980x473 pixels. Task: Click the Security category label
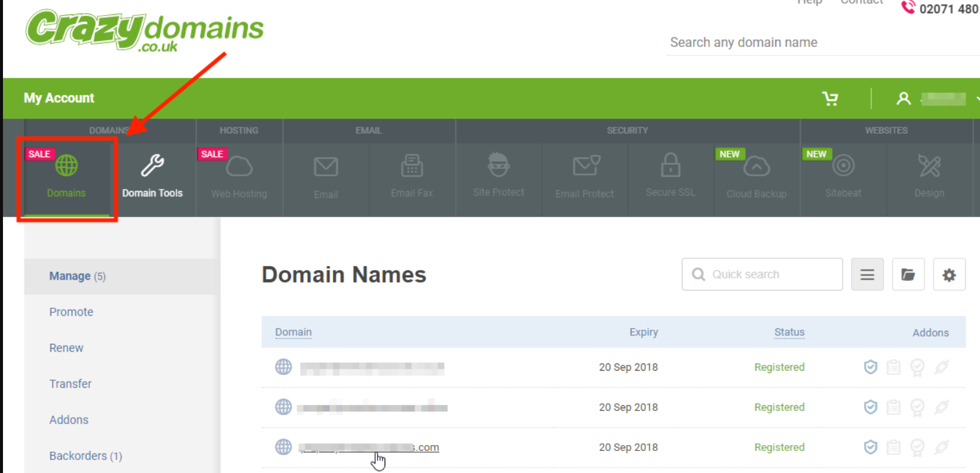tap(628, 130)
